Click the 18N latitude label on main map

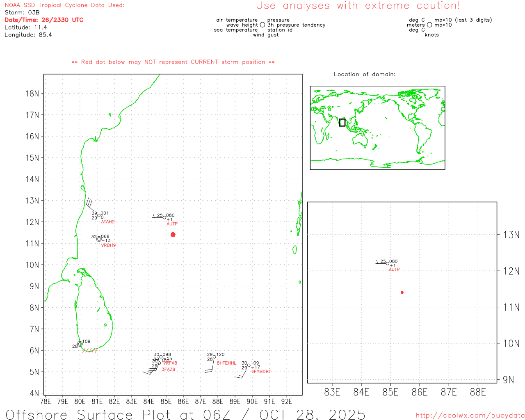pos(32,94)
